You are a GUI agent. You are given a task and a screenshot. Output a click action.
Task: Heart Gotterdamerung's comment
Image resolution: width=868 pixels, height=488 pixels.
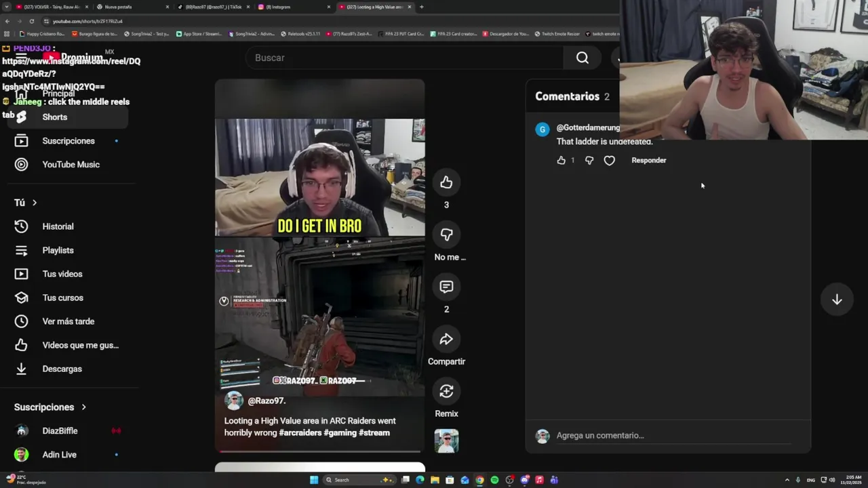(x=609, y=161)
